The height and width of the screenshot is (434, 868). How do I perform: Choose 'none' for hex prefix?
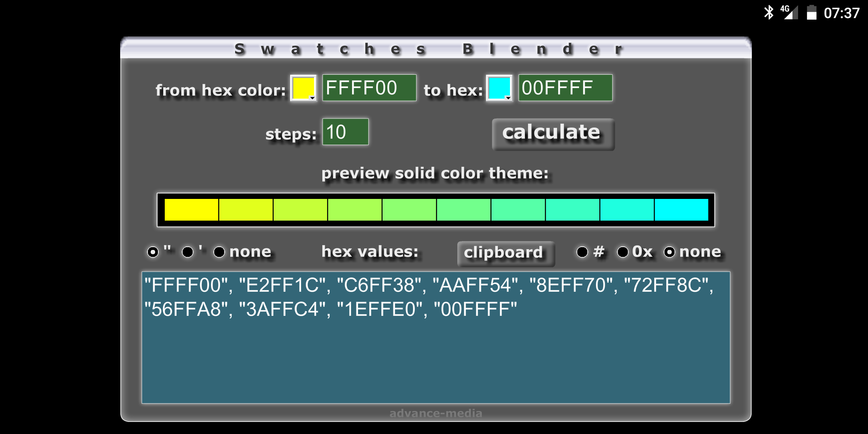coord(669,252)
